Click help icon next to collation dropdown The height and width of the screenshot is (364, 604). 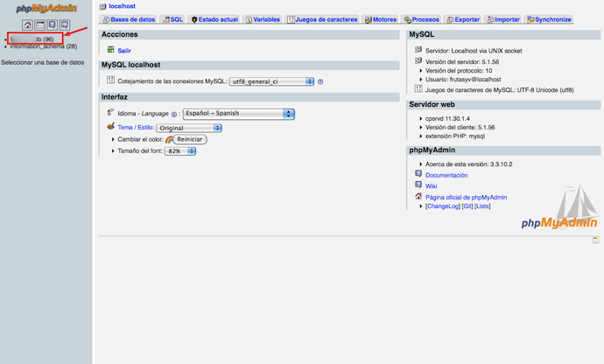(x=320, y=81)
